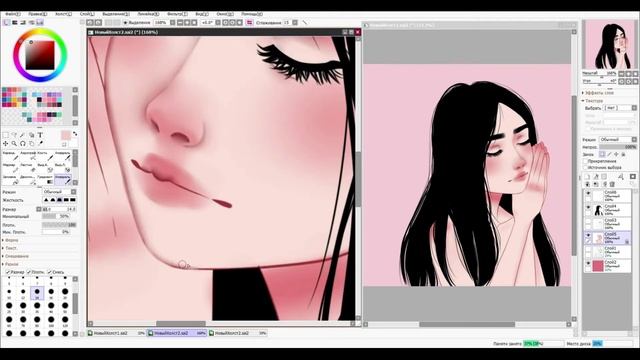640x360 pixels.
Task: Expand the Форма section
Action: pos(11,240)
